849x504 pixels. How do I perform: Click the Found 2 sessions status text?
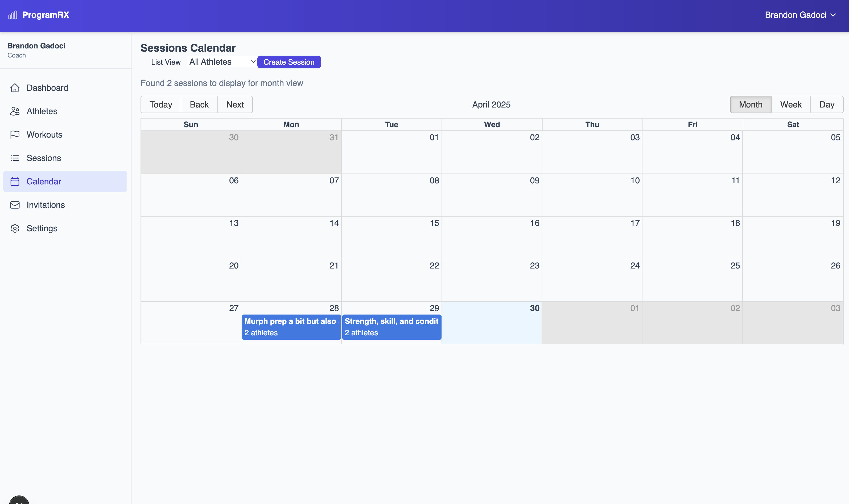point(222,83)
